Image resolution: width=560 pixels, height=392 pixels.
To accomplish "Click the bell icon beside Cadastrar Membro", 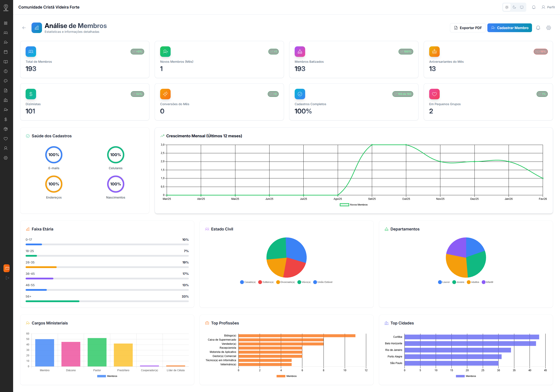I will [538, 28].
